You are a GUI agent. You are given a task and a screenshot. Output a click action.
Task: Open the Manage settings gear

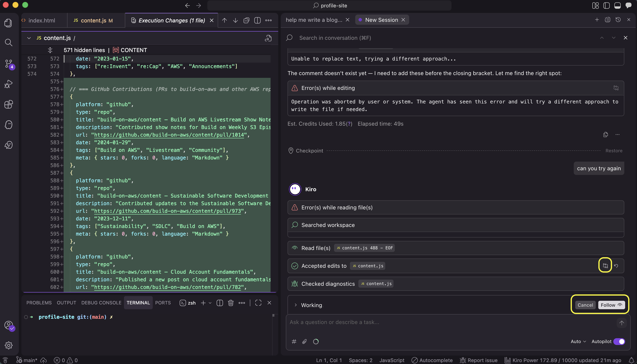[8, 345]
